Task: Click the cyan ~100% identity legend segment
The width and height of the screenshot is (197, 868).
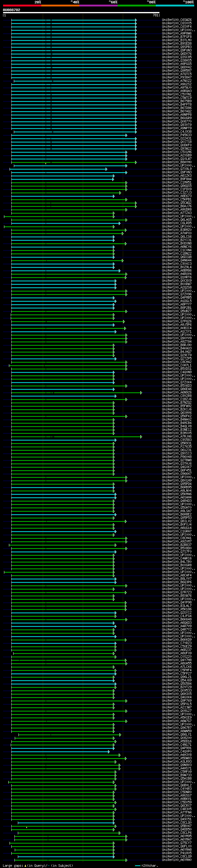Action: click(175, 6)
